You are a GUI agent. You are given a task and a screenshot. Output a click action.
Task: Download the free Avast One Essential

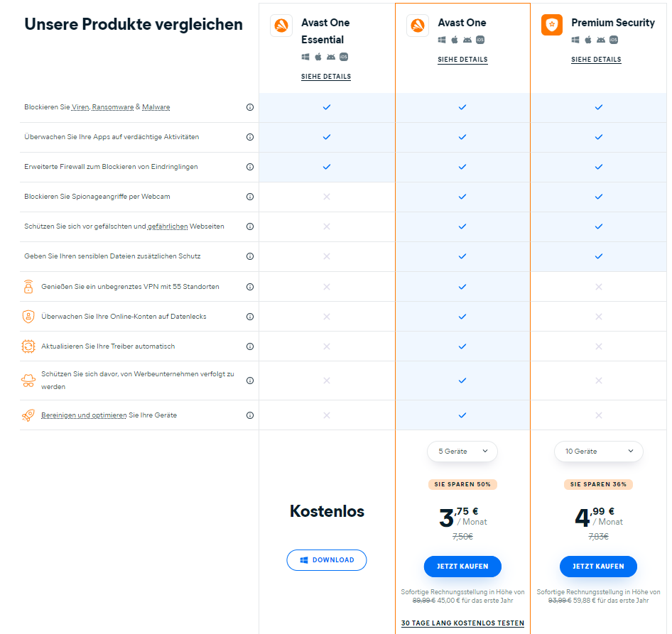[327, 560]
